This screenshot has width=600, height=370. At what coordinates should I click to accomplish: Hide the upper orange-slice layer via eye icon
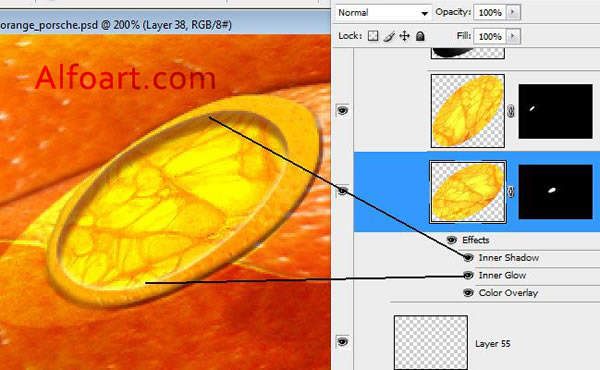pyautogui.click(x=342, y=111)
